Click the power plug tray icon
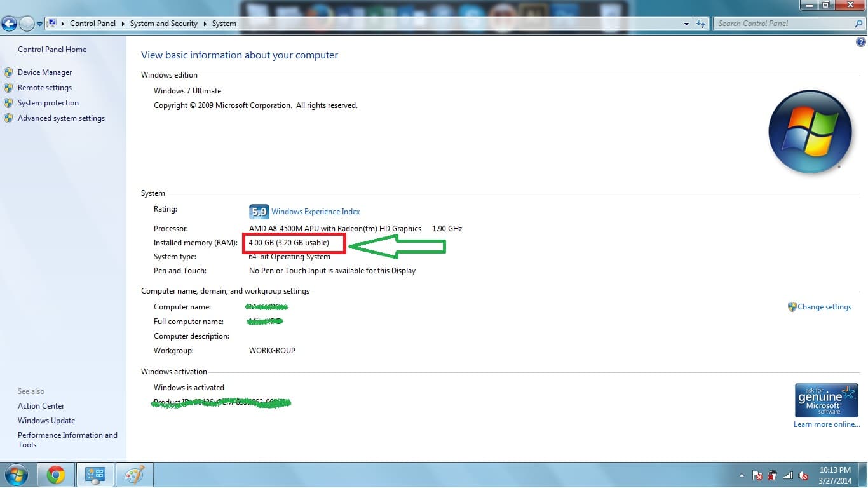Viewport: 868px width, 488px height. click(x=773, y=475)
